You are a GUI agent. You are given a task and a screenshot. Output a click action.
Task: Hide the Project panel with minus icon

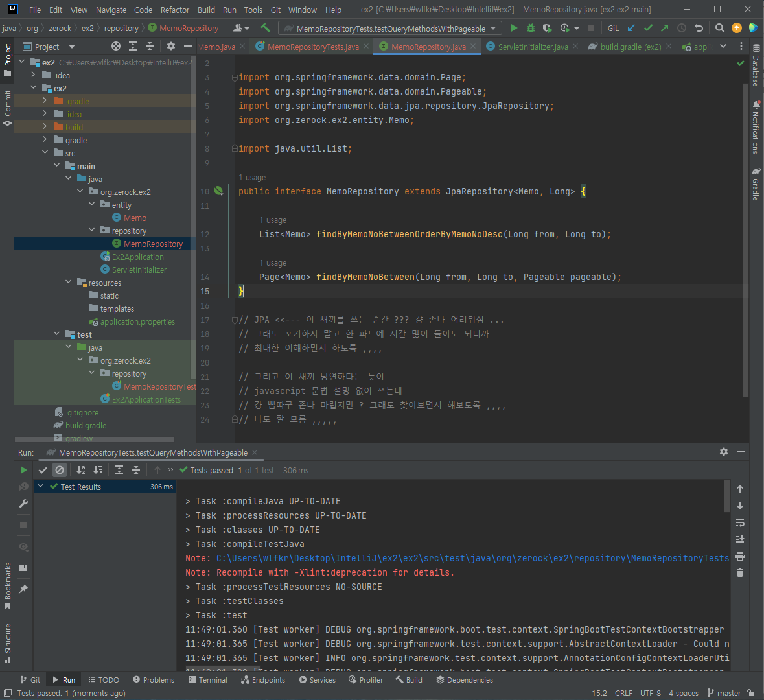(187, 46)
